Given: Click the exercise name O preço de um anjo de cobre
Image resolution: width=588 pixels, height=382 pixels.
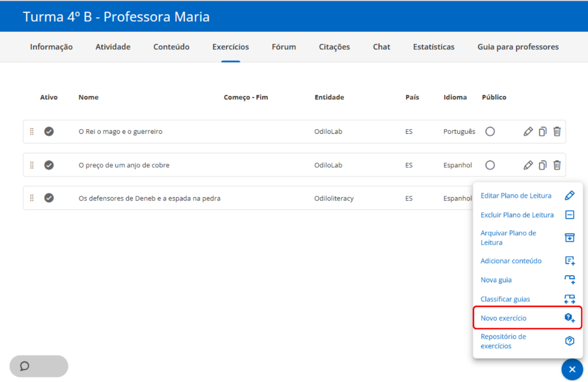Looking at the screenshot, I should 124,165.
